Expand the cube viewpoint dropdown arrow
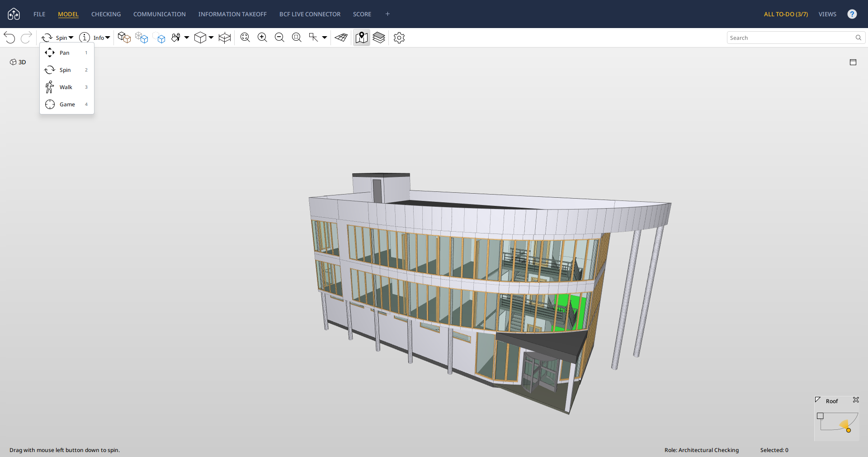Screen dimensions: 868x457 (x=211, y=38)
